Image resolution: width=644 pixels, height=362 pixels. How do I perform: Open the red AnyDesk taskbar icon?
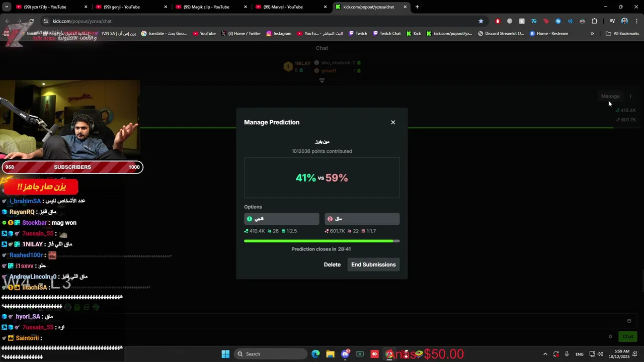(374, 354)
